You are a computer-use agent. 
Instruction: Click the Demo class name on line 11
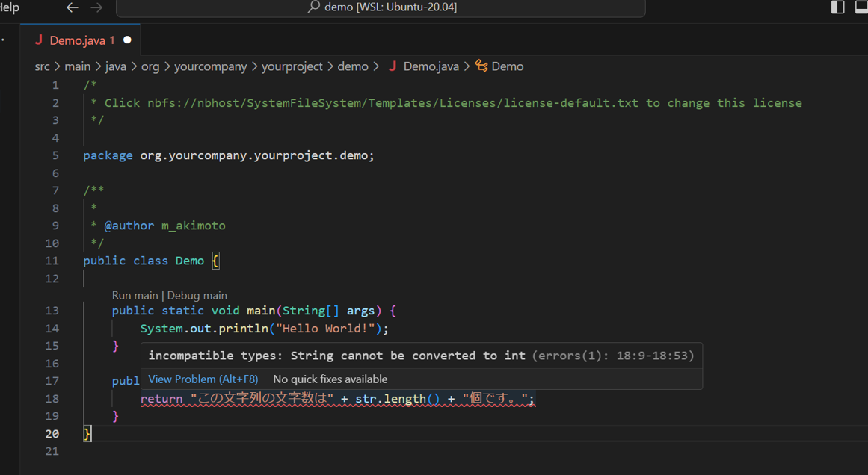tap(190, 261)
